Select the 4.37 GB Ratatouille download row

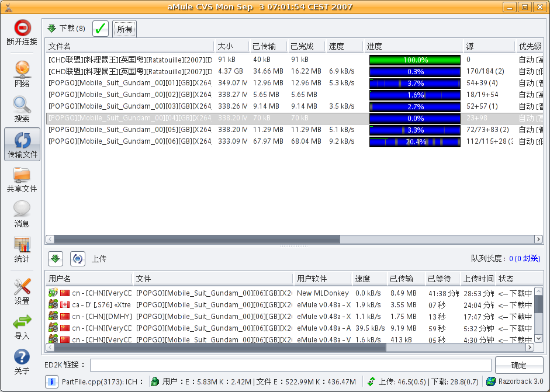tap(295, 71)
